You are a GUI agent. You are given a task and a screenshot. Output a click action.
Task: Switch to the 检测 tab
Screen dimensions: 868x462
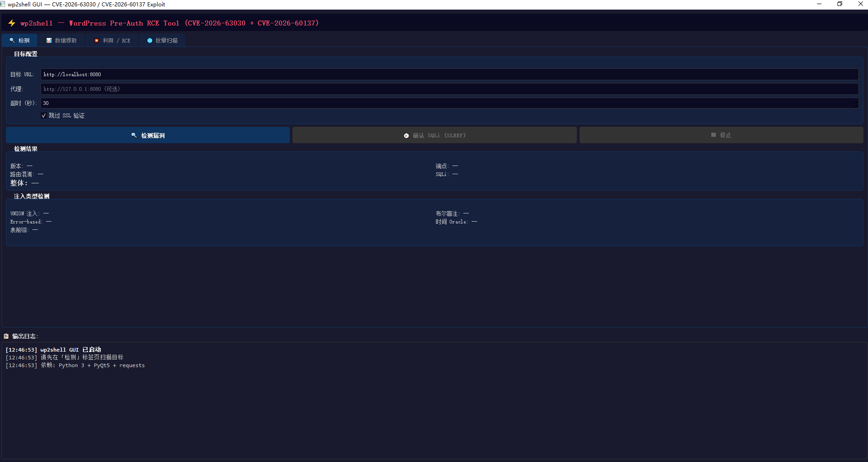click(20, 41)
